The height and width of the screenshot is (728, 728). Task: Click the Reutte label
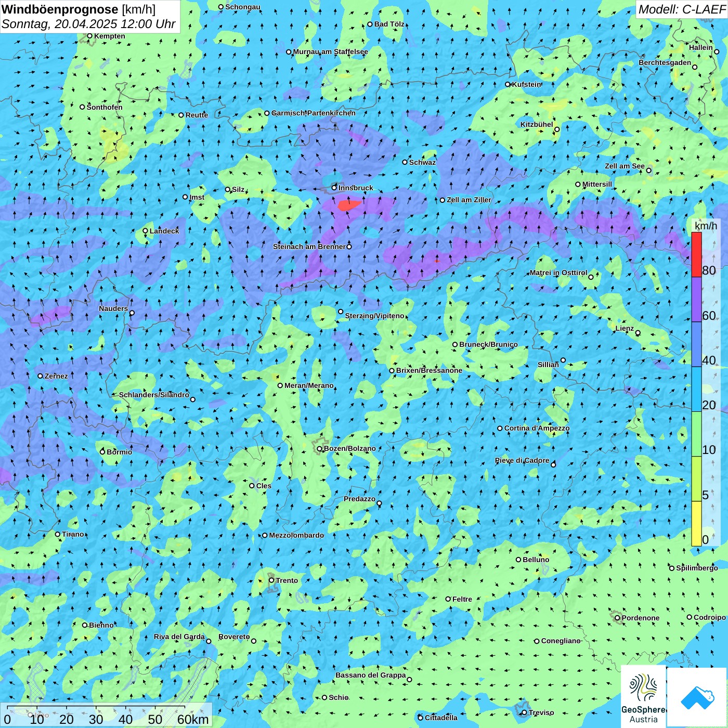coord(197,115)
